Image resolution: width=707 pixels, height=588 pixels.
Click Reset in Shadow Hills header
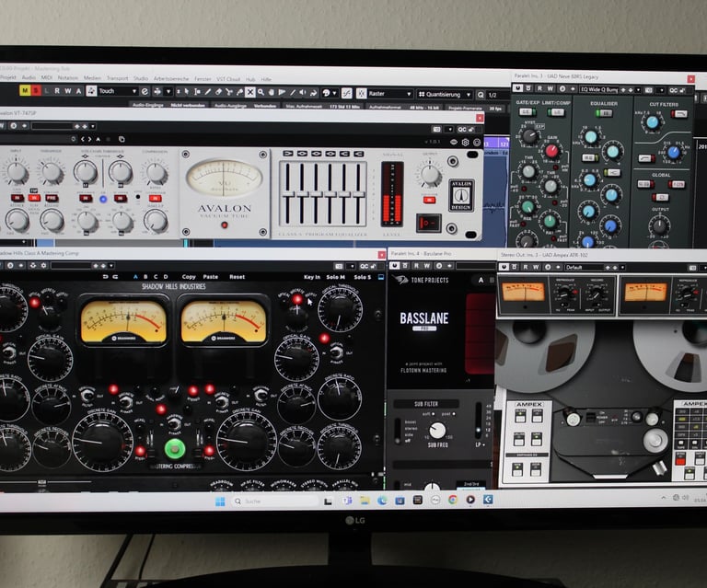[x=237, y=277]
